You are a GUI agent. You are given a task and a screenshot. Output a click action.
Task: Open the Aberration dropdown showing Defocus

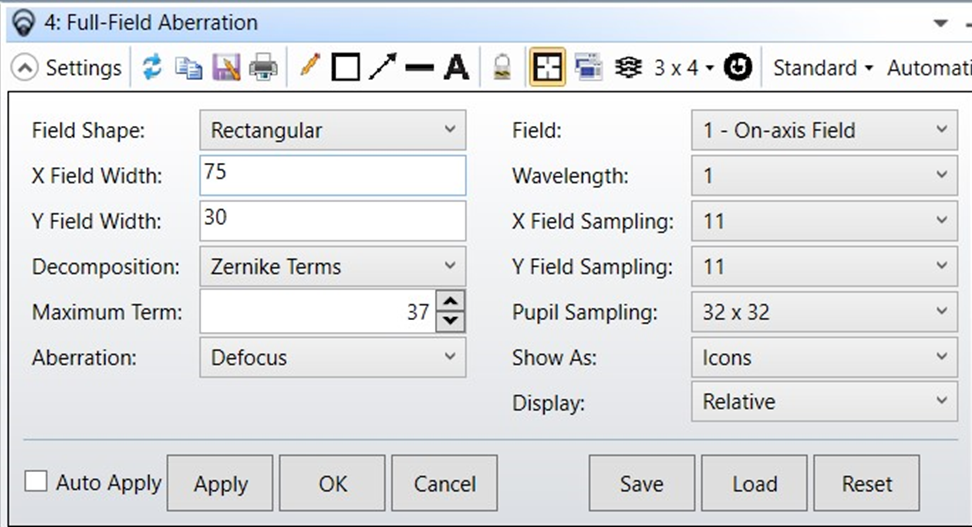332,357
